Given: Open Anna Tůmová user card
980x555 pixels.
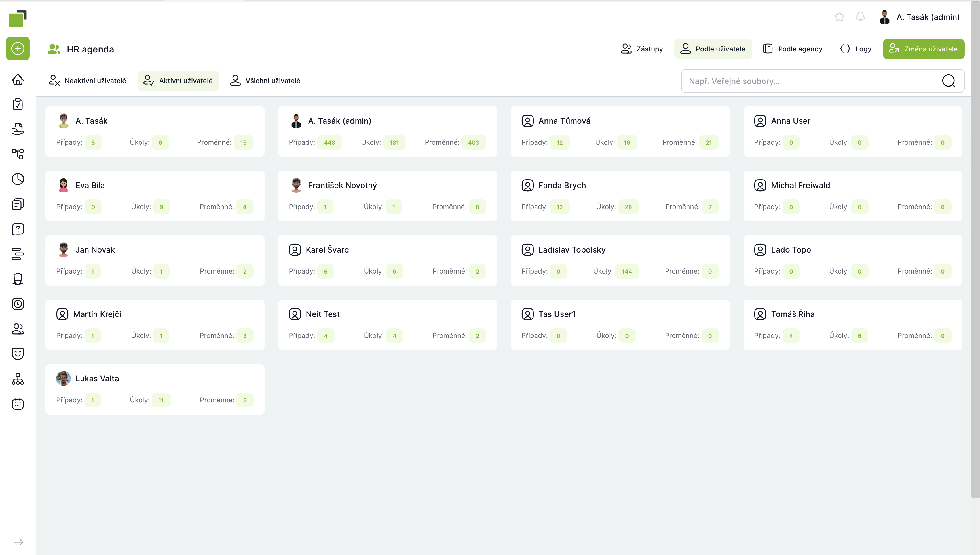Looking at the screenshot, I should click(x=620, y=131).
